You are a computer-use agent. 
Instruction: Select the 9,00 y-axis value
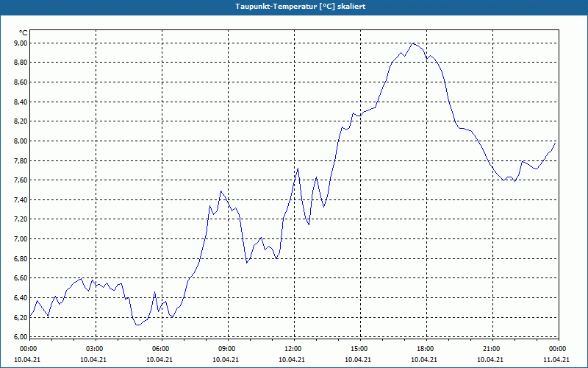click(21, 43)
